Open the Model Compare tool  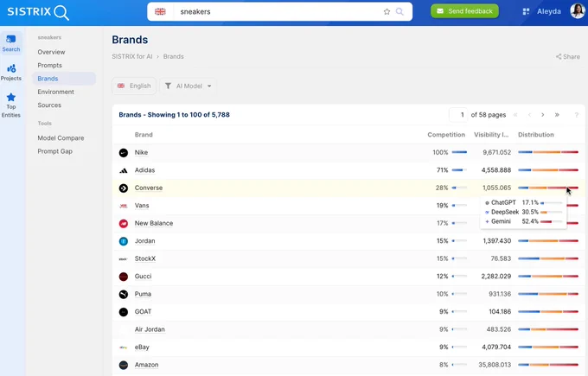pyautogui.click(x=61, y=138)
